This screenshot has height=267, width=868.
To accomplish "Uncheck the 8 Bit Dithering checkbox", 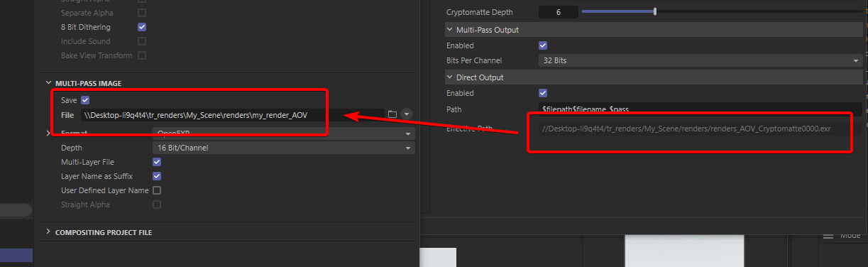I will pyautogui.click(x=142, y=27).
